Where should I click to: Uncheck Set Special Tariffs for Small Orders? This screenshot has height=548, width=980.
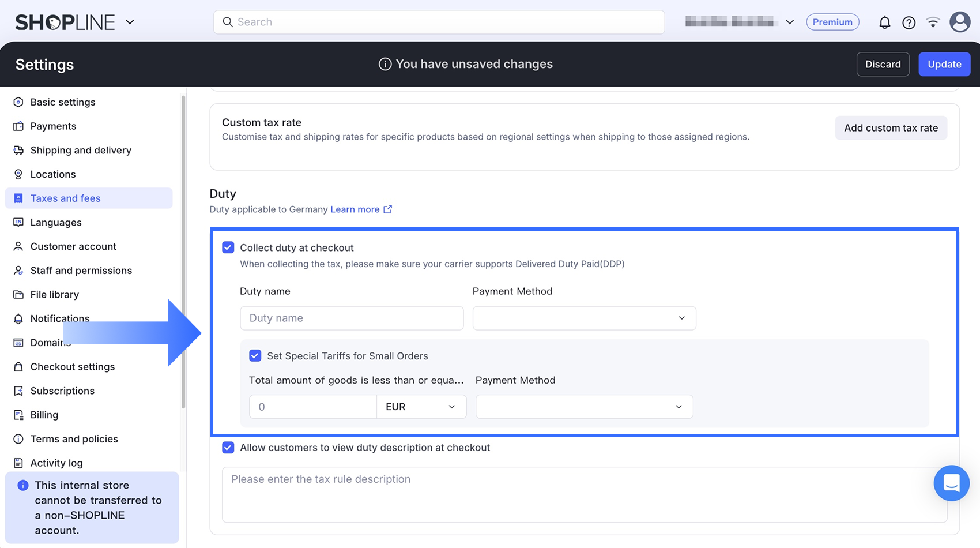point(255,356)
